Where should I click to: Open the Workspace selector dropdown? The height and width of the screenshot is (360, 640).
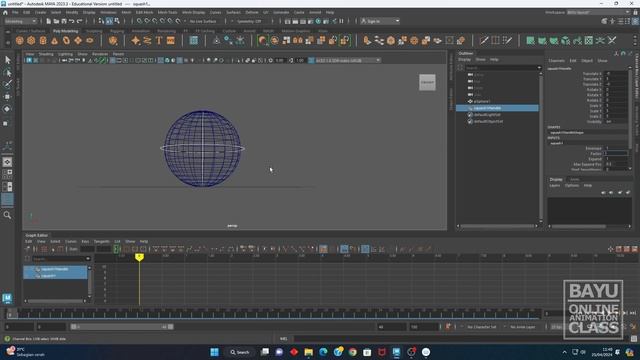click(598, 13)
